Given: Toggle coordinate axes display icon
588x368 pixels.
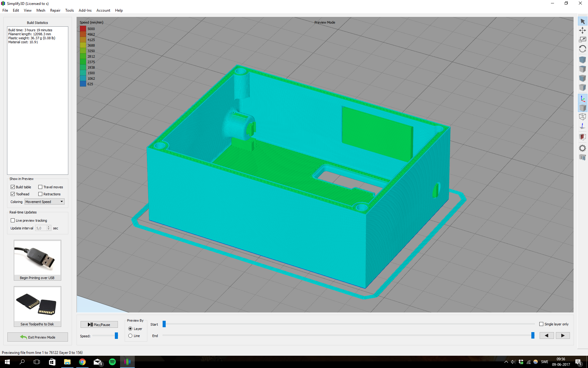Looking at the screenshot, I should pos(582,99).
